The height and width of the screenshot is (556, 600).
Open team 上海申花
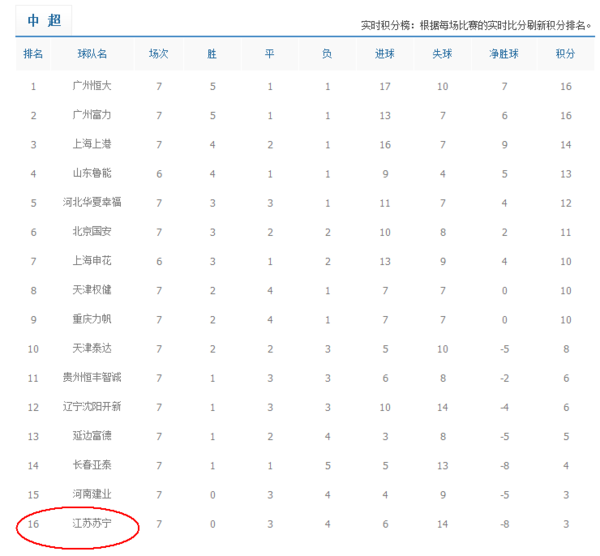[92, 261]
